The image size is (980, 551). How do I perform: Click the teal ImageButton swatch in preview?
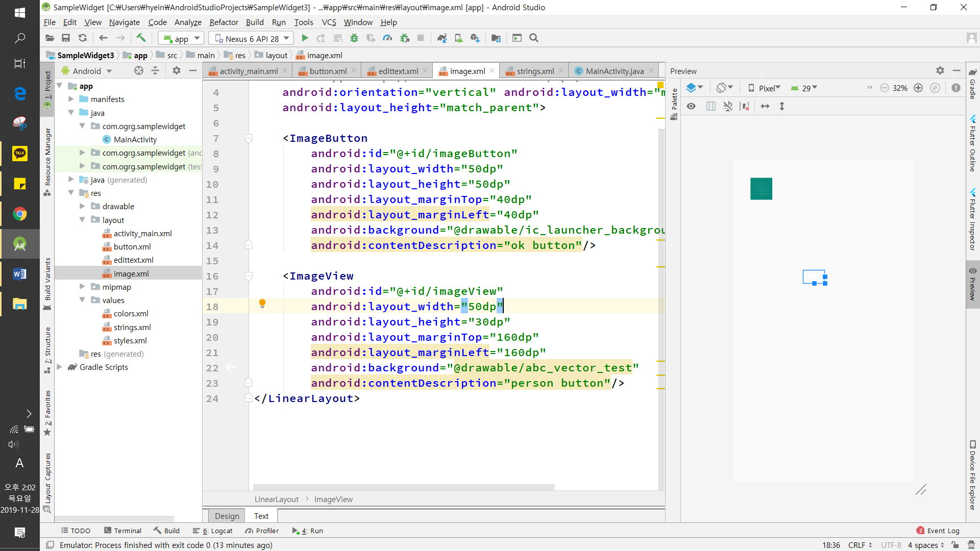(761, 189)
